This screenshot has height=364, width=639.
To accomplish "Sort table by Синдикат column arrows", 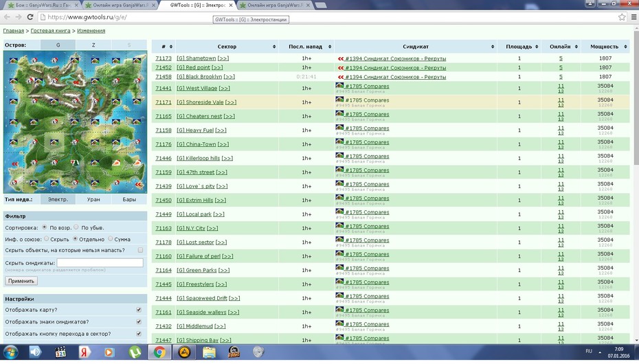I will (x=493, y=47).
